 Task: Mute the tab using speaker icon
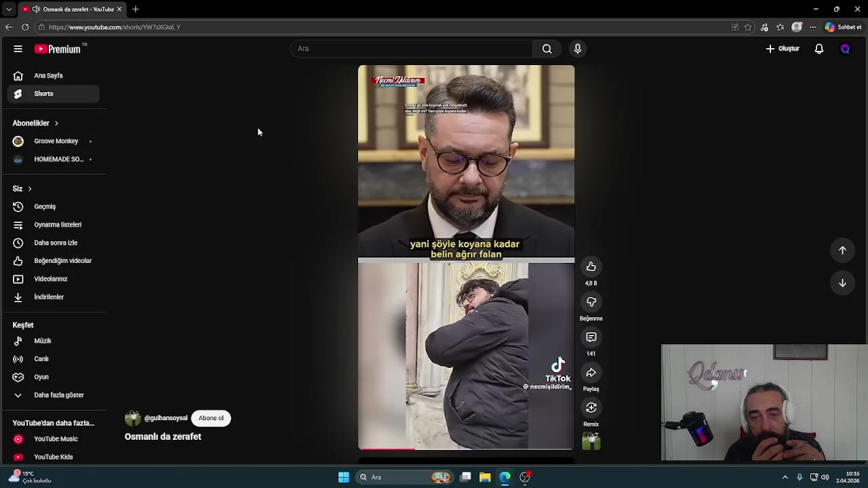click(36, 9)
